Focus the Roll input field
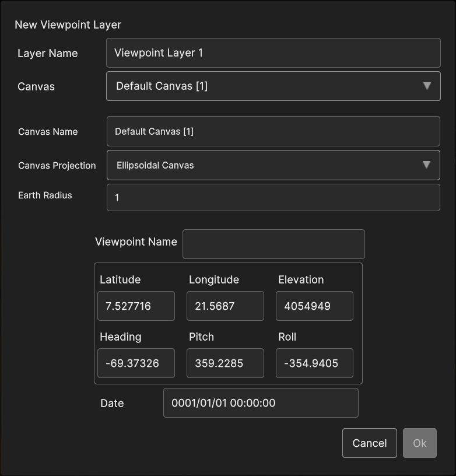 [314, 363]
